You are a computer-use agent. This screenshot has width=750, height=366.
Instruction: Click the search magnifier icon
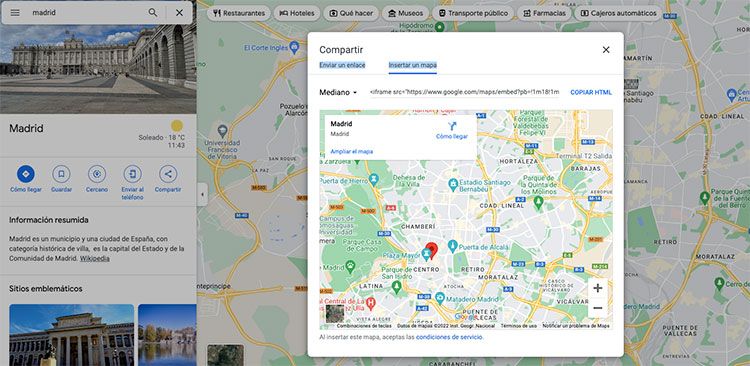pos(153,13)
